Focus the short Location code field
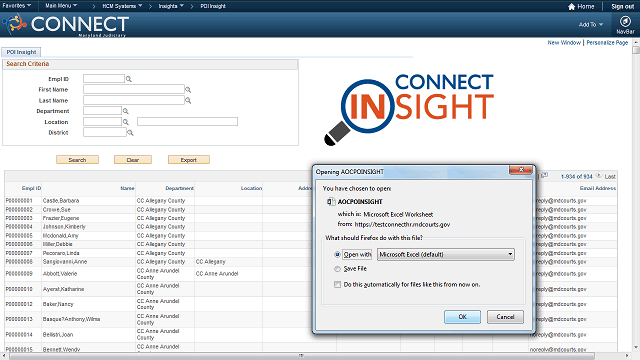This screenshot has width=640, height=360. coord(102,122)
